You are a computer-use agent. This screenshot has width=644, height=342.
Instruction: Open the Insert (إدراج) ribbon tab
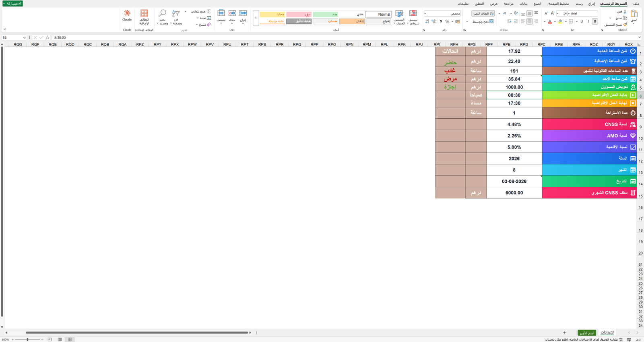(591, 4)
